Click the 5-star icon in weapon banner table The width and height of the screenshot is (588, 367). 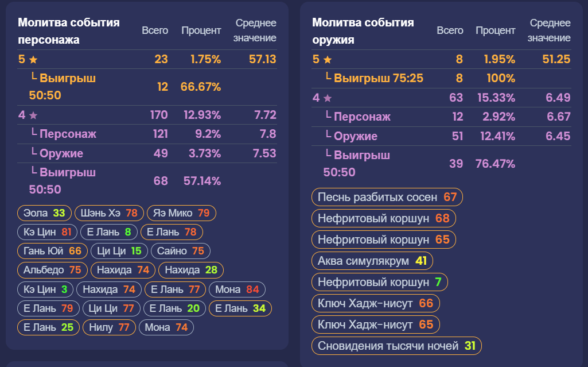(x=328, y=59)
